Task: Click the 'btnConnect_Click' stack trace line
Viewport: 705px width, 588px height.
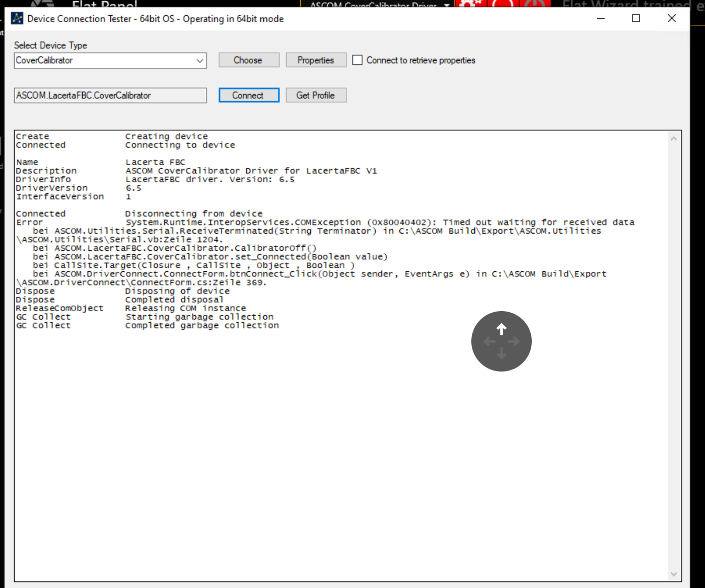Action: click(320, 273)
